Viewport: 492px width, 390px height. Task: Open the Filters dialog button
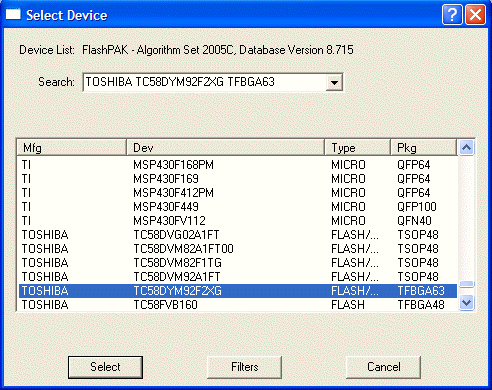[244, 367]
